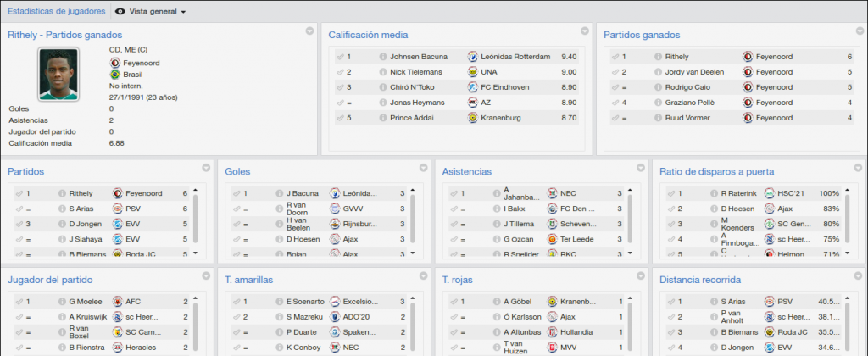Expand options arrow on Calificación media panel
The height and width of the screenshot is (356, 868).
(585, 31)
